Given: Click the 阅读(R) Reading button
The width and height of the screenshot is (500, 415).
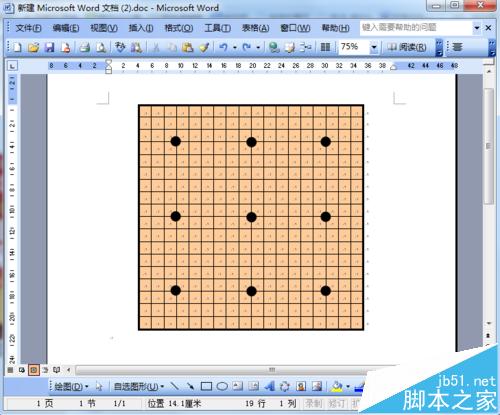Looking at the screenshot, I should click(x=406, y=47).
